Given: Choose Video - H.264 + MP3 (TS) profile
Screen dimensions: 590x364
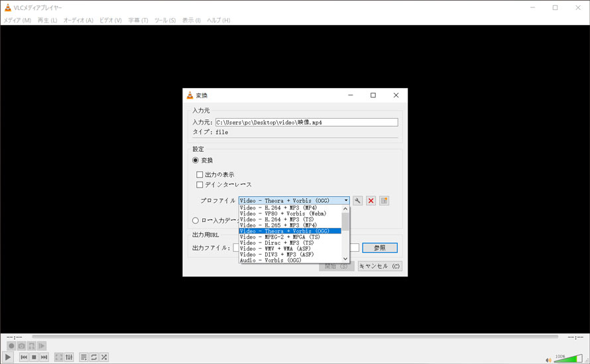Looking at the screenshot, I should pyautogui.click(x=290, y=219).
